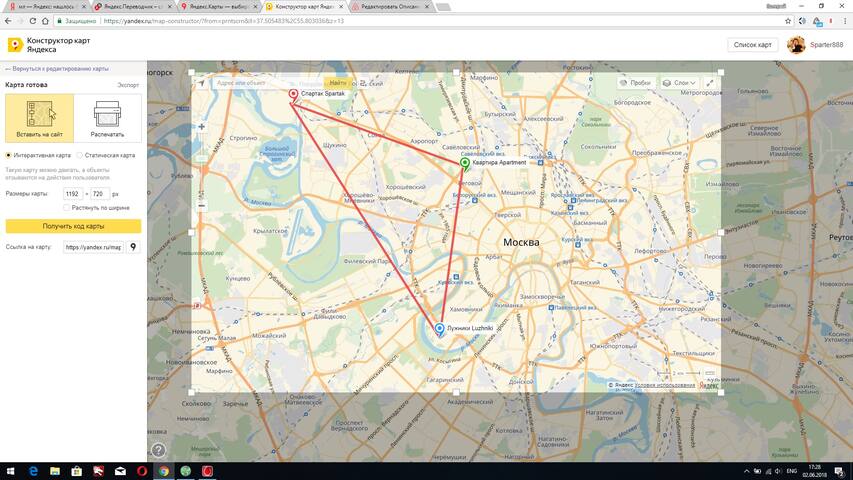Open the Sparter888 user avatar
853x480 pixels.
coord(796,45)
